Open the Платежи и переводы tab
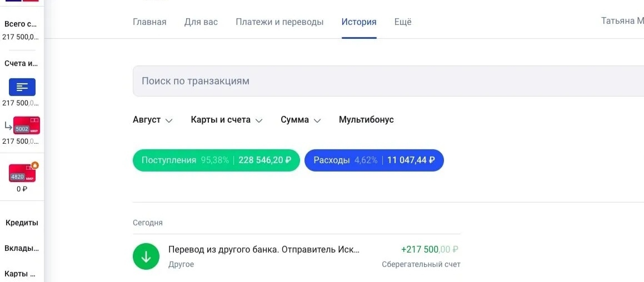The image size is (644, 282). click(279, 22)
